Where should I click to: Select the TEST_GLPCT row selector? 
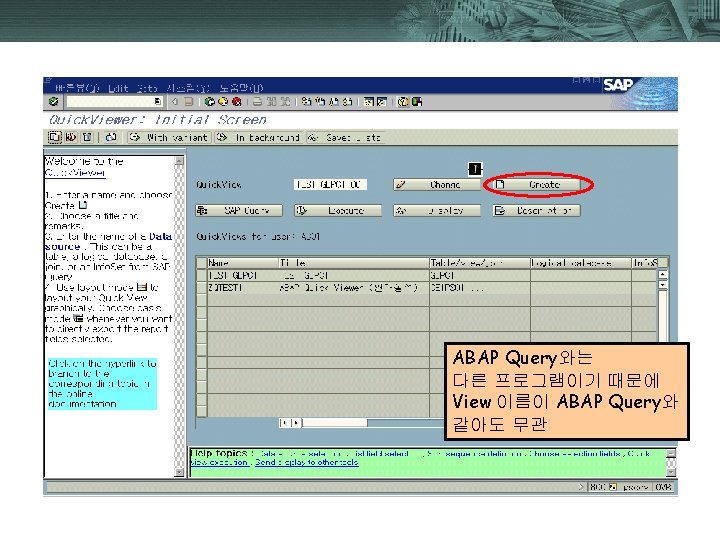pyautogui.click(x=202, y=275)
